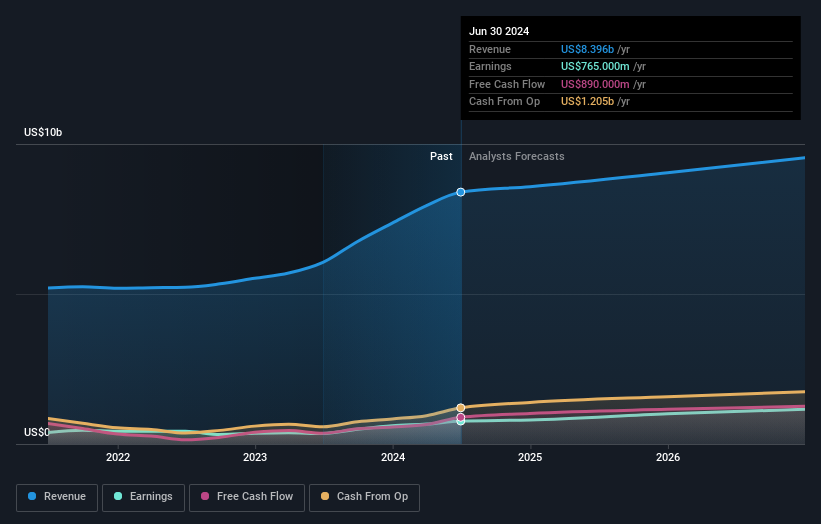Click the orange Cash From Op data point marker
The width and height of the screenshot is (821, 524).
(x=461, y=408)
